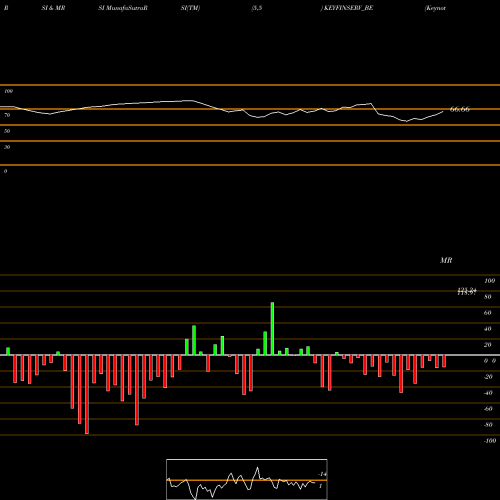This screenshot has width=500, height=500.
Task: Click the "60" axis label on MR histogram
Action: [488, 313]
